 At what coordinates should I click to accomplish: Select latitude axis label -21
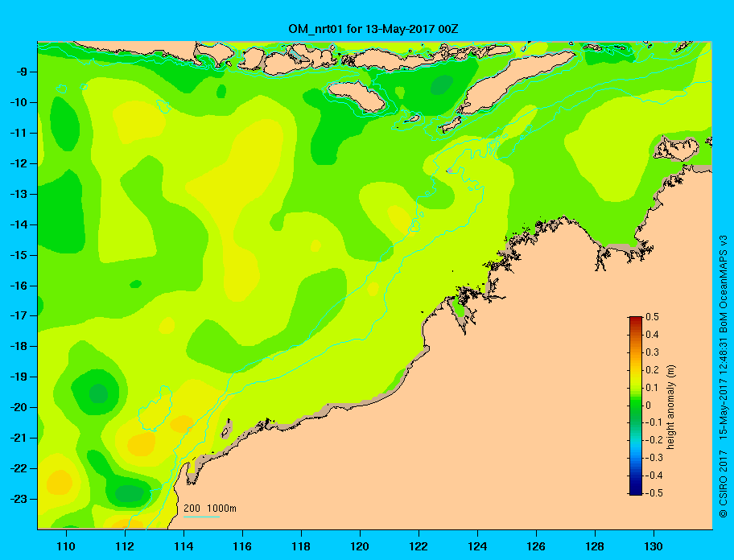click(x=18, y=438)
